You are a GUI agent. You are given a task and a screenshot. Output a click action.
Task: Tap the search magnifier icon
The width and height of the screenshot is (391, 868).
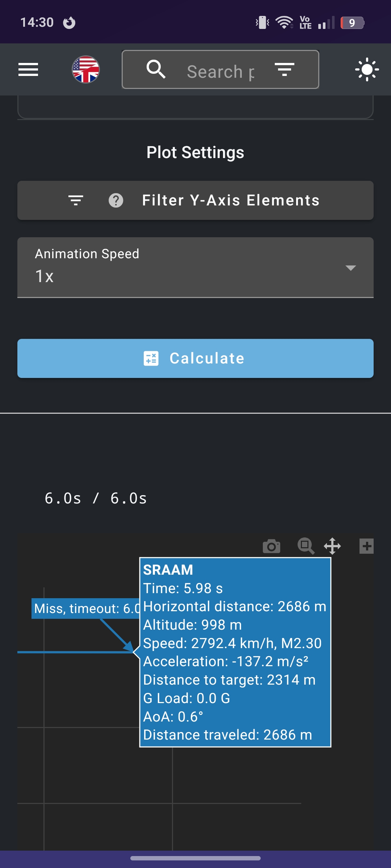pos(156,69)
